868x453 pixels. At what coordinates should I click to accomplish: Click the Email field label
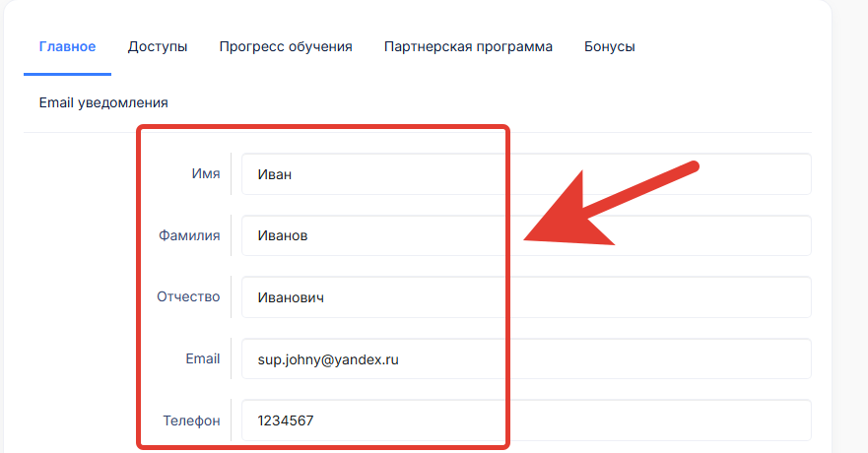point(203,359)
